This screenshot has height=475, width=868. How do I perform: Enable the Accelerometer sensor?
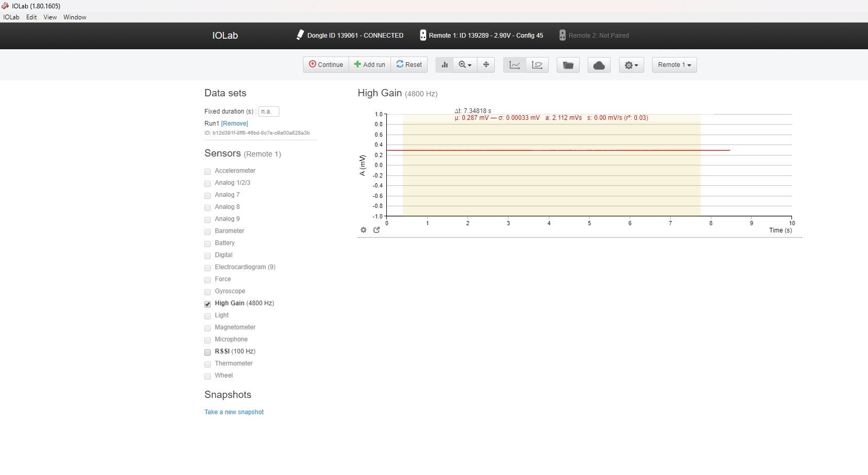point(208,171)
